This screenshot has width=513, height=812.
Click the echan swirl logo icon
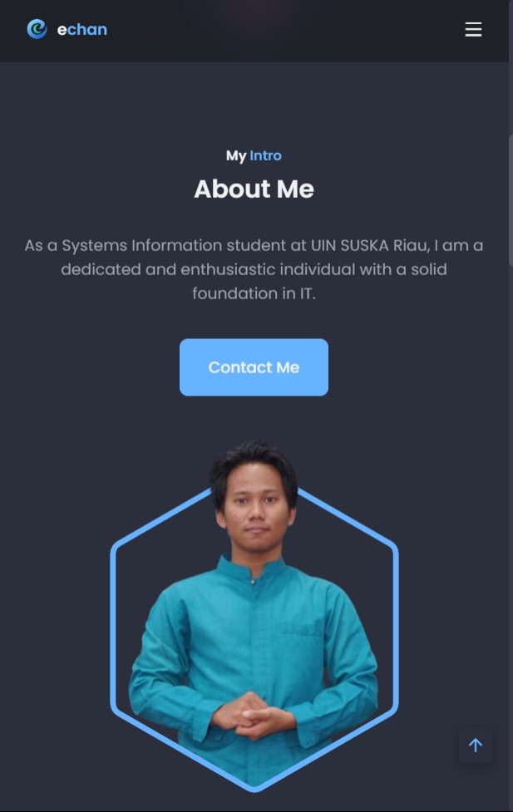click(x=37, y=29)
